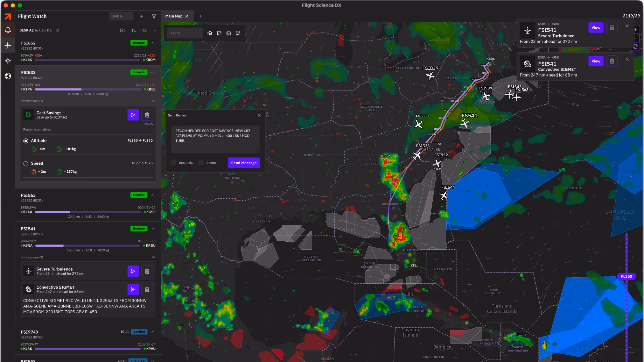
Task: Delete the Cost Savings notification
Action: [x=147, y=115]
